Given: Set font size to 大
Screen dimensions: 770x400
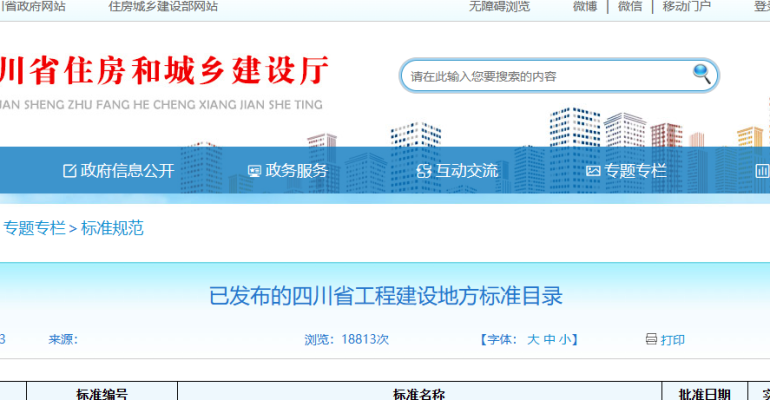Looking at the screenshot, I should click(x=533, y=339).
